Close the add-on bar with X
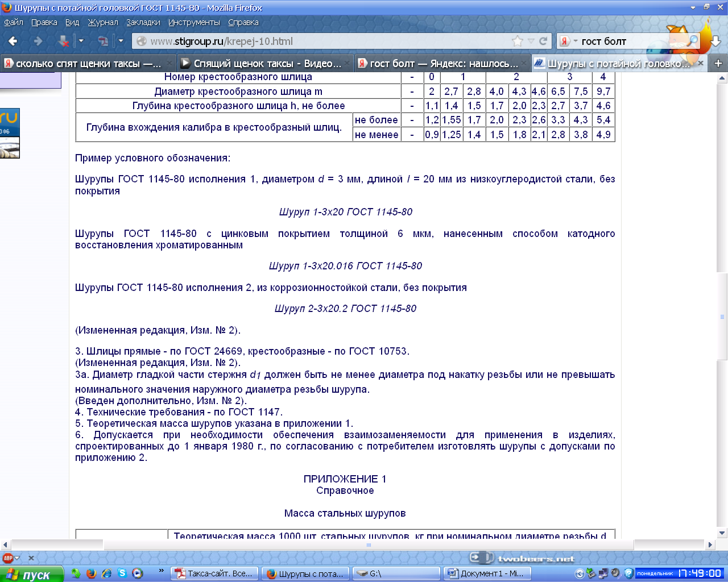Image resolution: width=728 pixels, height=582 pixels. coord(31,558)
